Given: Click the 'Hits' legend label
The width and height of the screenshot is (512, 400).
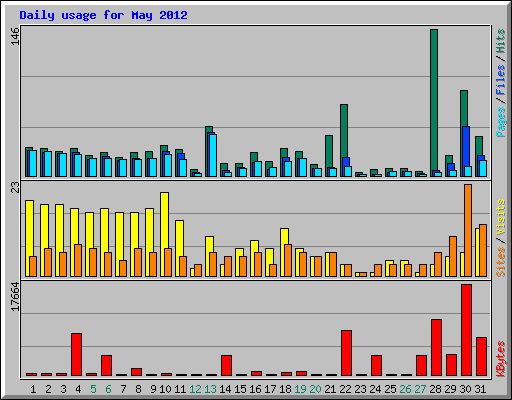Looking at the screenshot, I should [500, 41].
